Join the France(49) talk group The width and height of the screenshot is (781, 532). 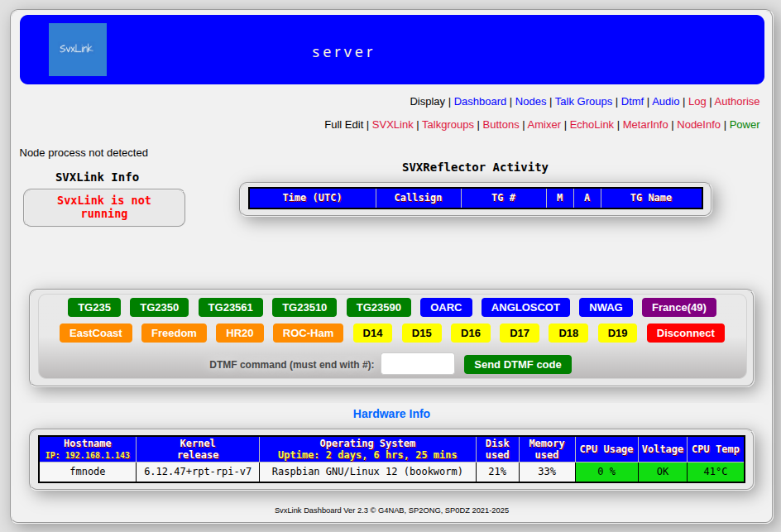coord(678,307)
